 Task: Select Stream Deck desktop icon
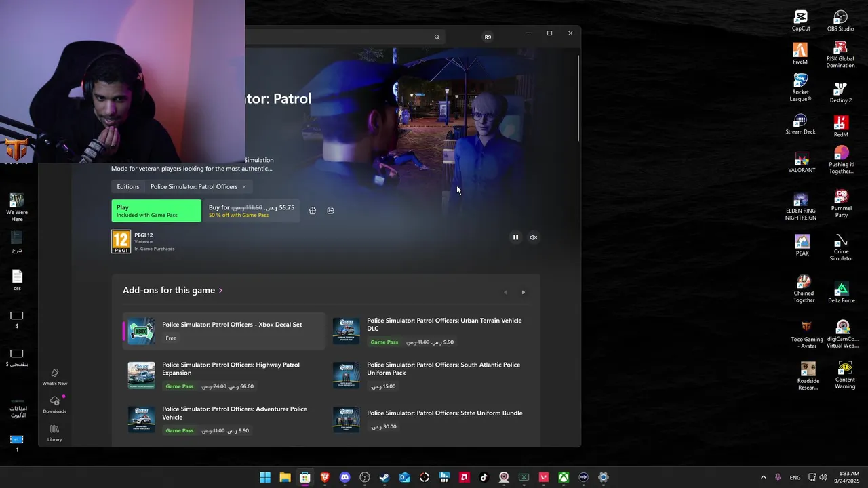[800, 125]
